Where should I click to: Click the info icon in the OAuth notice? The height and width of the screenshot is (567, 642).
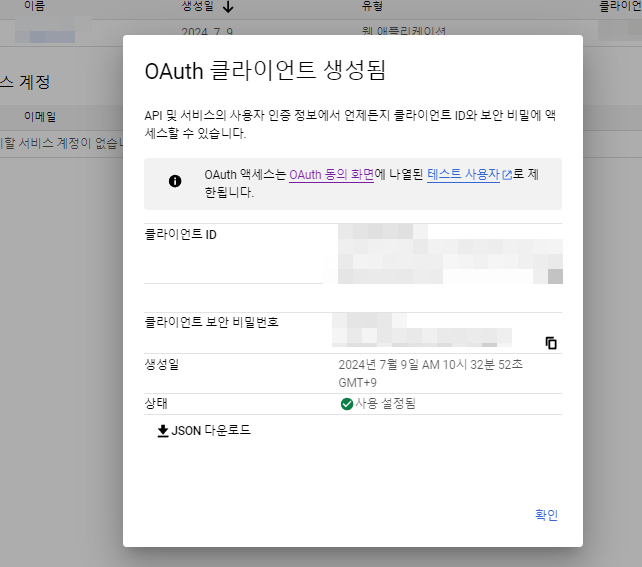pos(175,181)
